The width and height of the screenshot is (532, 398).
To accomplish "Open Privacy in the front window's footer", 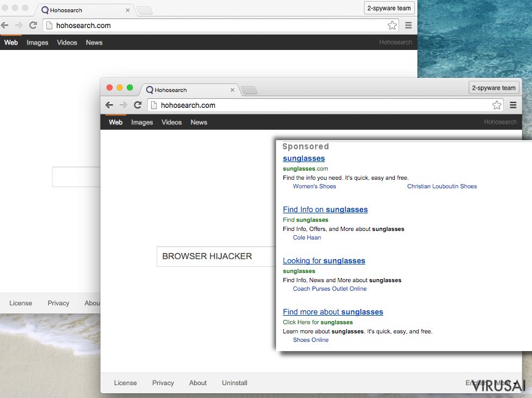I will coord(163,383).
